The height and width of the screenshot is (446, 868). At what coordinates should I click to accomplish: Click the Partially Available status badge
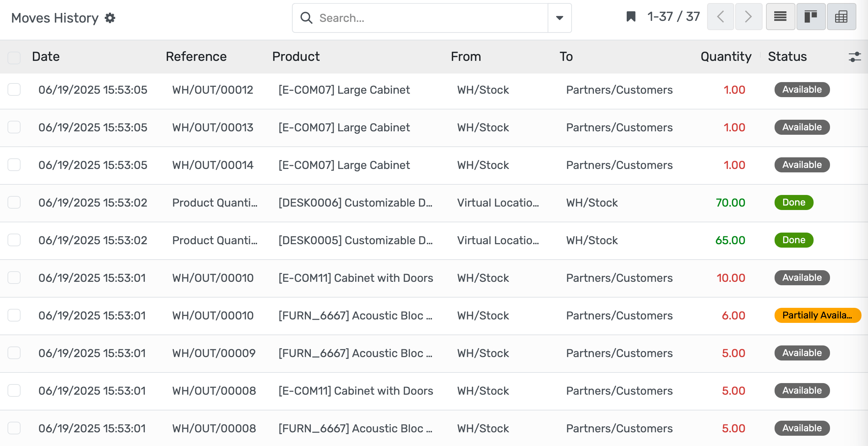818,315
